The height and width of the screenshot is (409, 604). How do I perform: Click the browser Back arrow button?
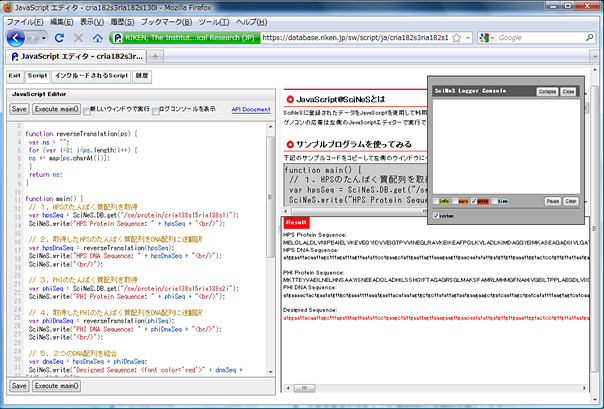tap(16, 37)
